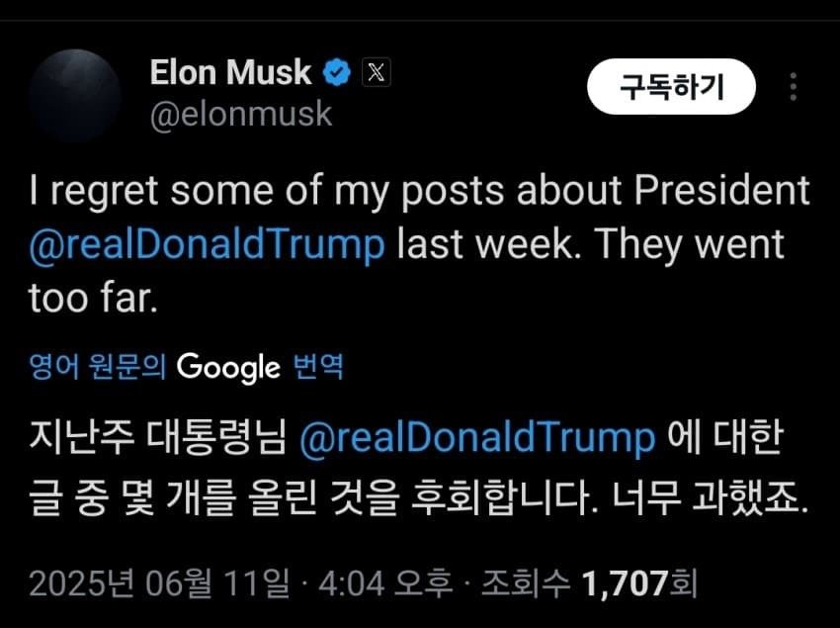Click the Elon Musk display name
Image resolution: width=840 pixels, height=628 pixels.
pos(231,71)
